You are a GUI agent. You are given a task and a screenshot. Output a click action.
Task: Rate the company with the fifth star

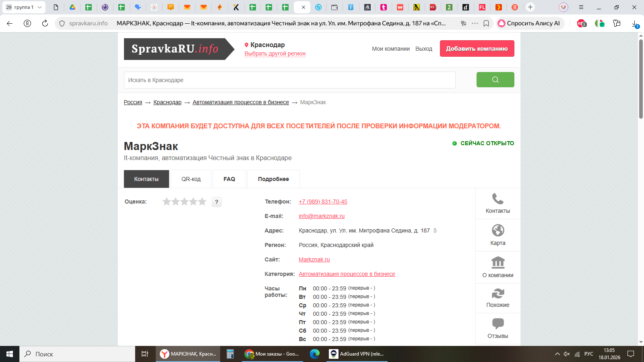[x=202, y=202]
